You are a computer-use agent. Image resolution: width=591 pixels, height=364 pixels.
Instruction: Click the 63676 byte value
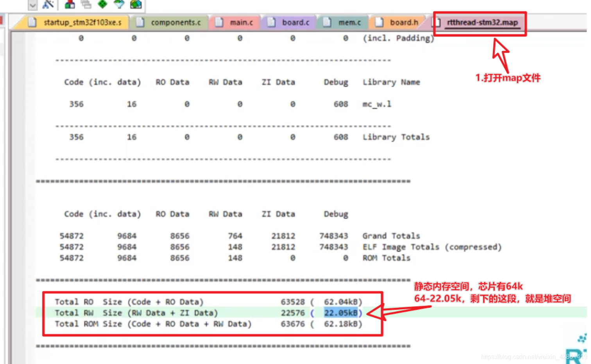click(293, 324)
